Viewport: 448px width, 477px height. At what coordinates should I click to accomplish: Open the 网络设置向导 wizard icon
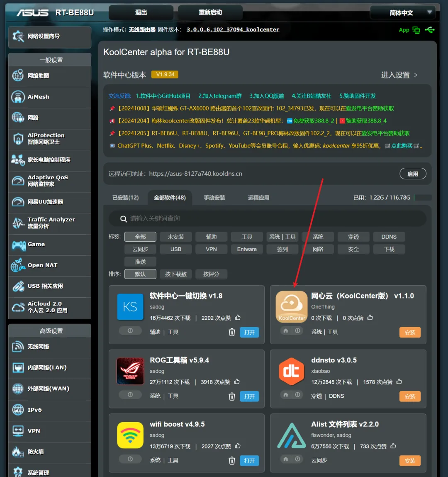(18, 37)
